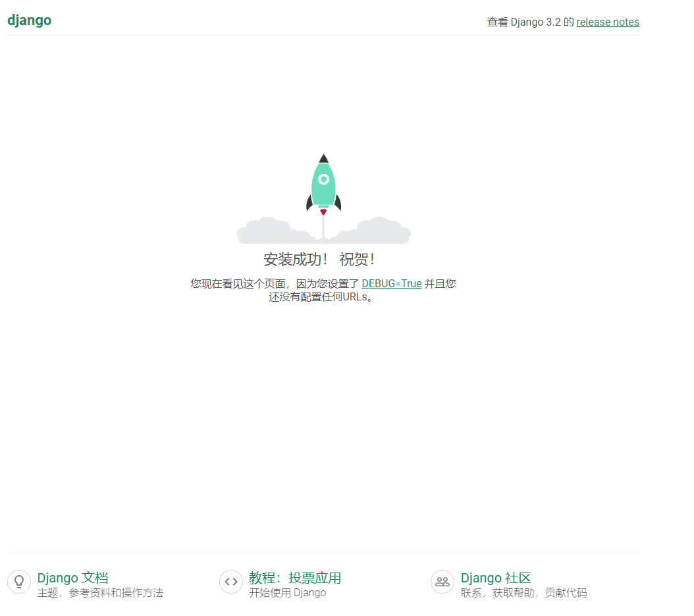The height and width of the screenshot is (616, 694).
Task: Open the Django 文档 link
Action: (x=72, y=578)
